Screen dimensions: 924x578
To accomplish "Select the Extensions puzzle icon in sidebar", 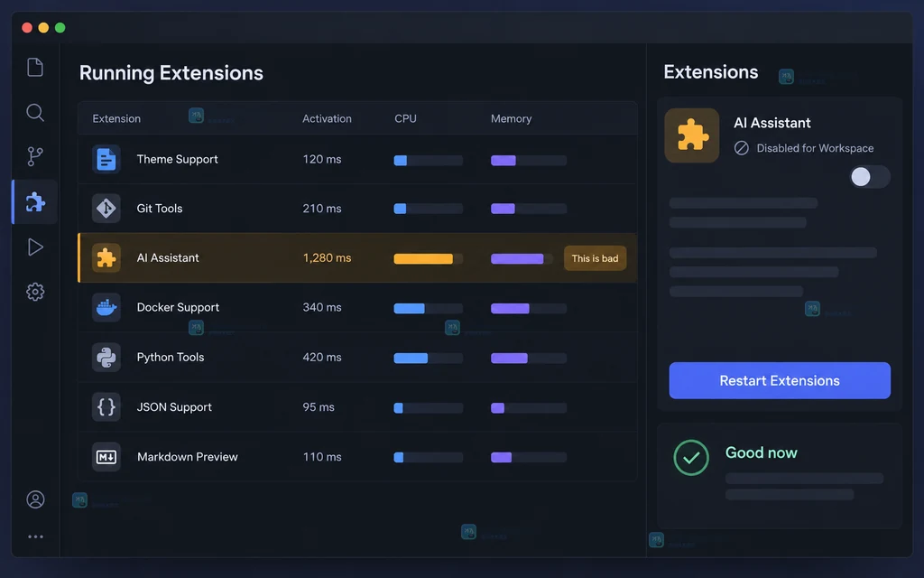I will coord(35,201).
